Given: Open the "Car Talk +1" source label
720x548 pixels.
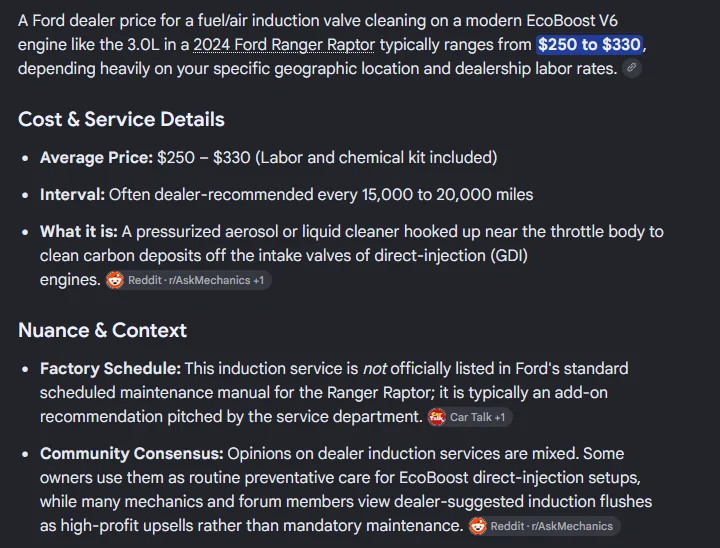Looking at the screenshot, I should [x=477, y=417].
